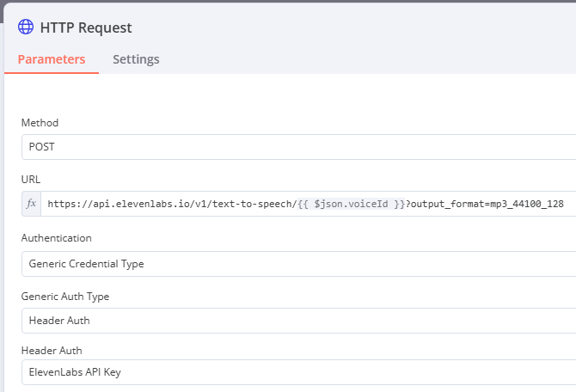Click the HTTP Request node title
The height and width of the screenshot is (392, 576).
click(x=86, y=28)
